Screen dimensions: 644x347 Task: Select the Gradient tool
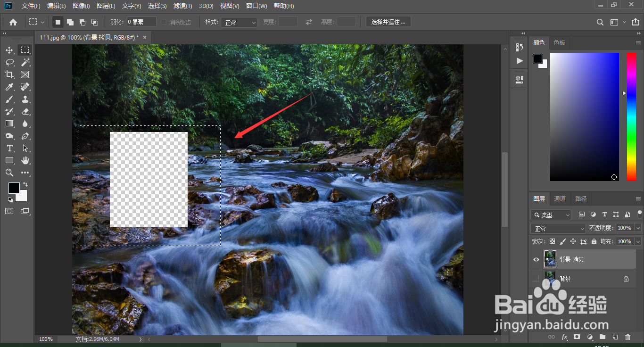click(9, 124)
